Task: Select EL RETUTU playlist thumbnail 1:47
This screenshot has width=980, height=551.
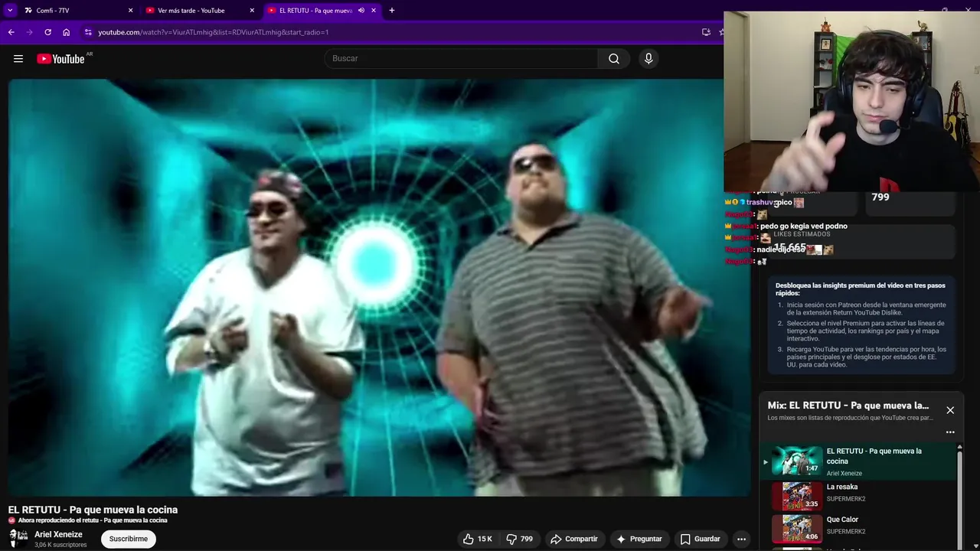Action: (797, 461)
